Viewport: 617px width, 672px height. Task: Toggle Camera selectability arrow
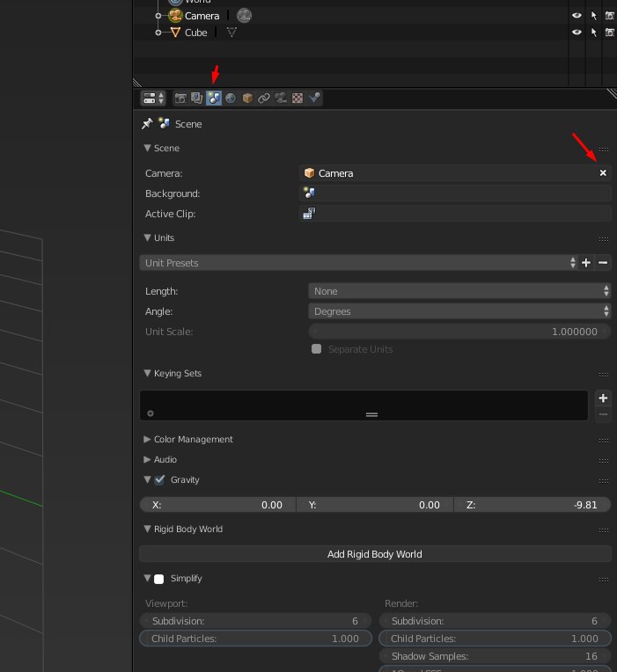[x=594, y=16]
